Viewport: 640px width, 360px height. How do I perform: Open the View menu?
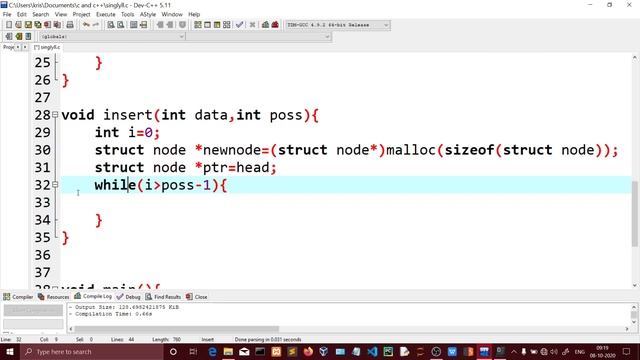(61, 14)
